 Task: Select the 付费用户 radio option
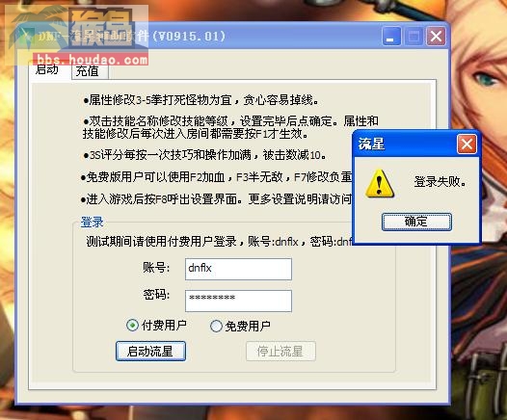point(132,325)
